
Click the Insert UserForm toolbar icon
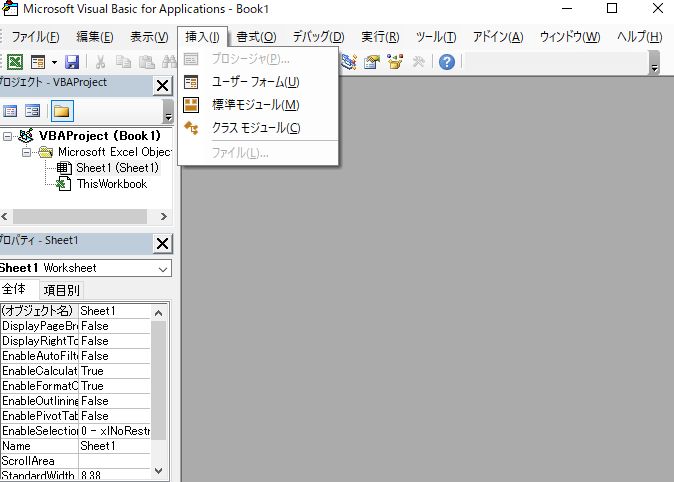click(x=38, y=62)
